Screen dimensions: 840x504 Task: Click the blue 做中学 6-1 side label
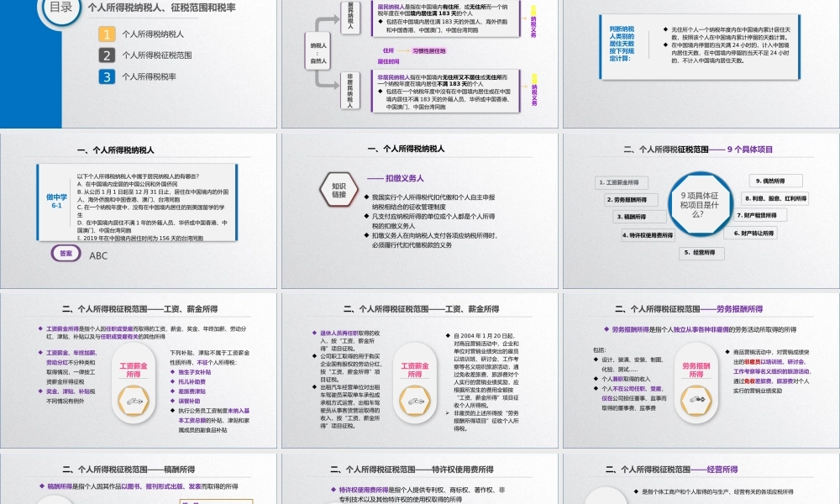tap(56, 202)
